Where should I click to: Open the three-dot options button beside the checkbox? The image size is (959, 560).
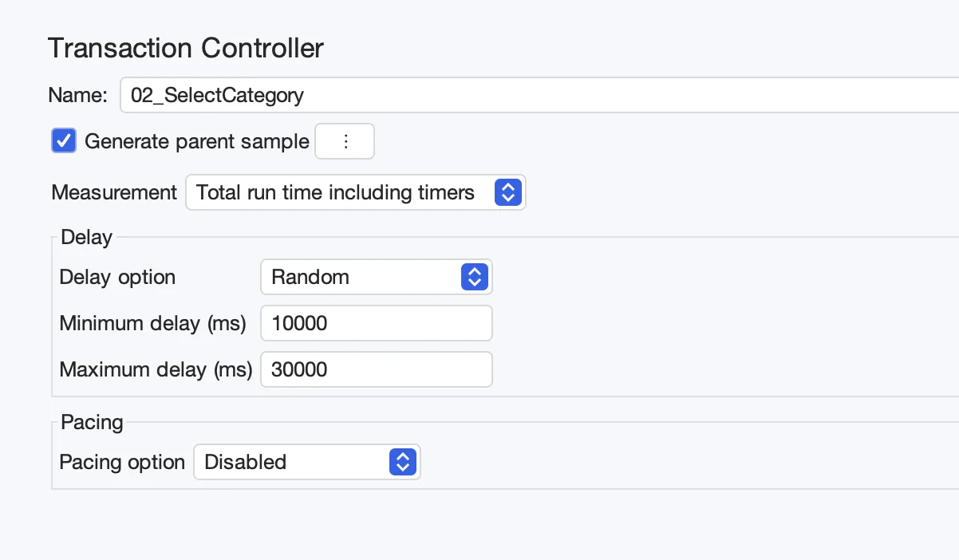coord(345,142)
